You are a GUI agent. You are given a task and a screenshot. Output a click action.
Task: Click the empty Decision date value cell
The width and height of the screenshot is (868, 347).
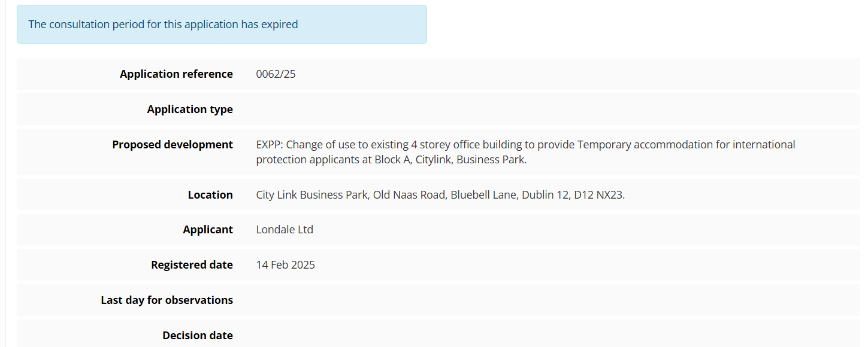pos(539,336)
